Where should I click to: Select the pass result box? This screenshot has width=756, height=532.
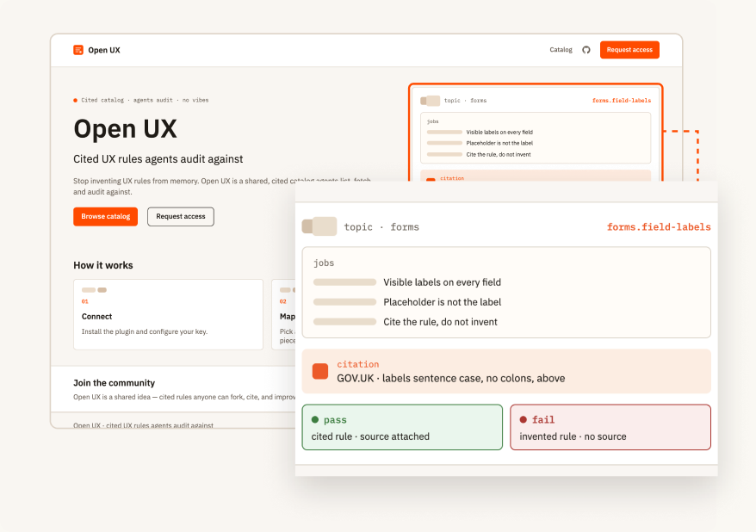[402, 428]
